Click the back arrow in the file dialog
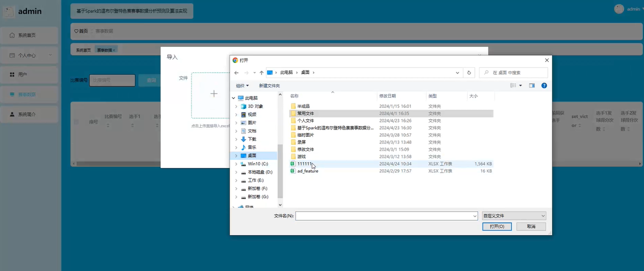 click(x=236, y=73)
